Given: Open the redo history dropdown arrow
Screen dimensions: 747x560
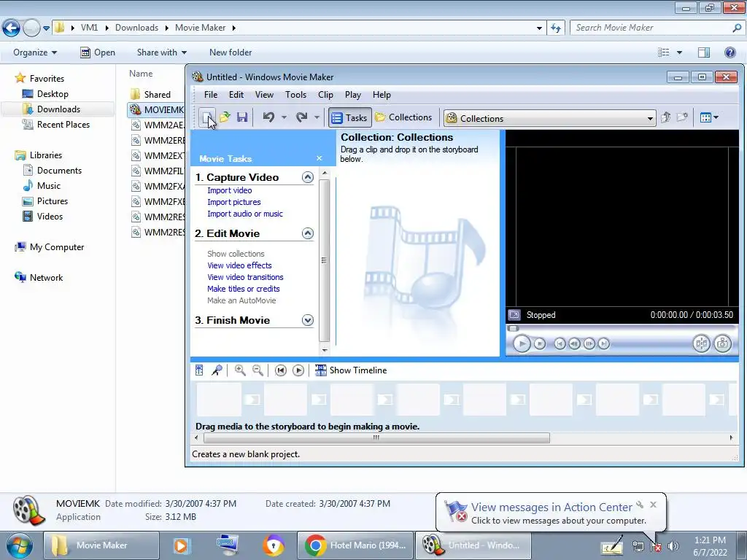Looking at the screenshot, I should (317, 117).
